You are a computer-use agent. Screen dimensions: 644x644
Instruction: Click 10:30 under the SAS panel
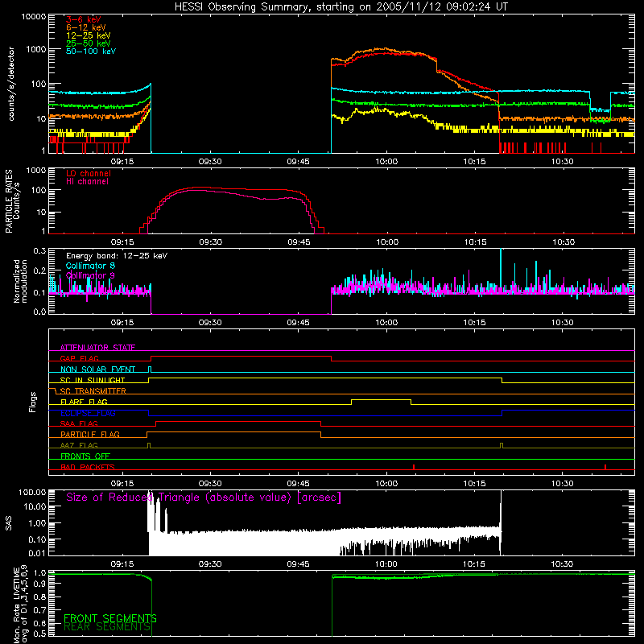(562, 564)
